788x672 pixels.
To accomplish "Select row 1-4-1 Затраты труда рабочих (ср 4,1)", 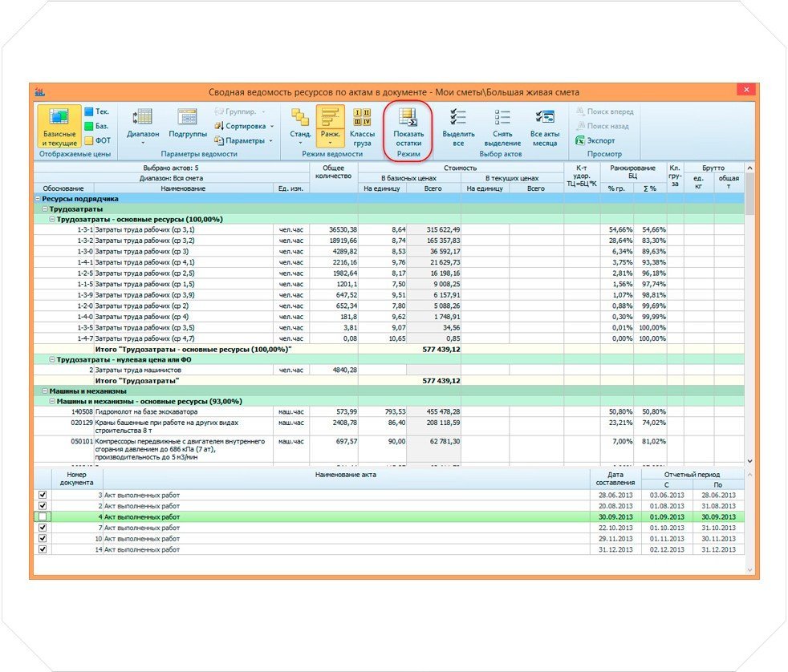I will click(x=389, y=263).
